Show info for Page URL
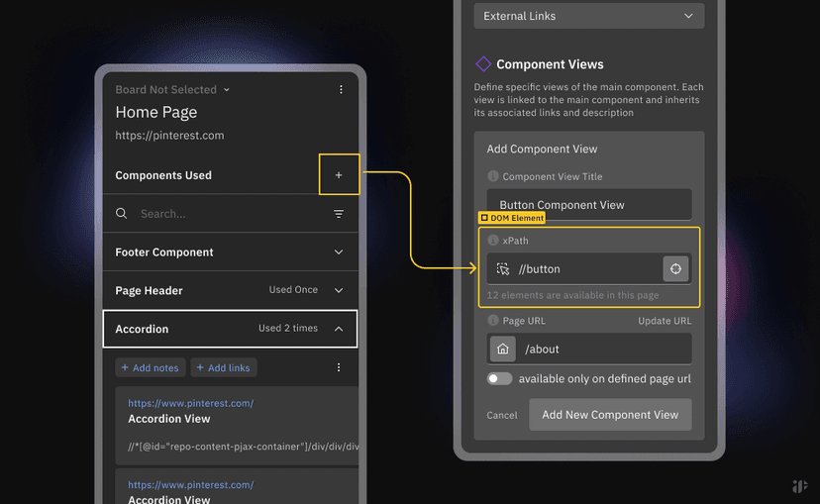820x504 pixels. click(x=492, y=320)
